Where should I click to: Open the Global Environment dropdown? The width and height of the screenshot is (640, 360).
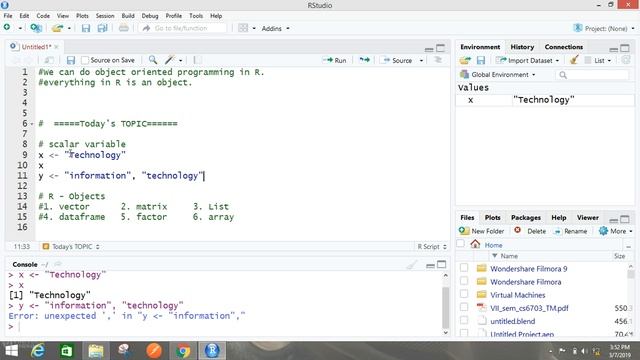(x=498, y=75)
